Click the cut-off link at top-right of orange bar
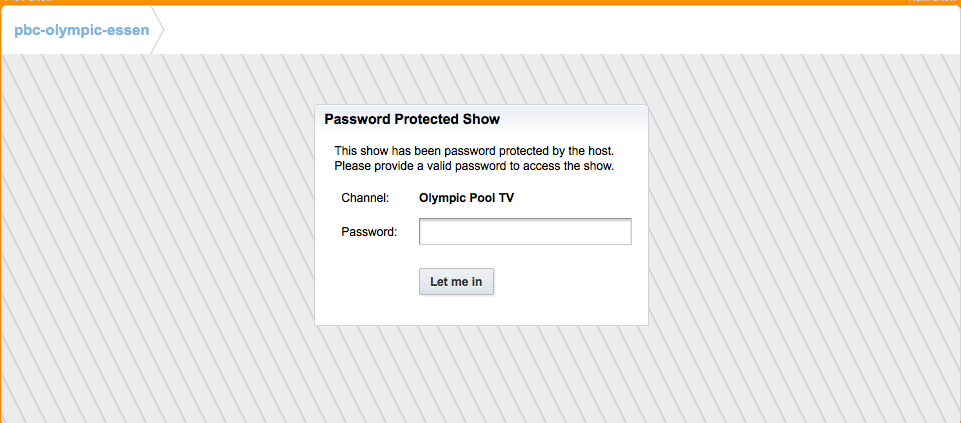This screenshot has height=423, width=961. coord(932,1)
